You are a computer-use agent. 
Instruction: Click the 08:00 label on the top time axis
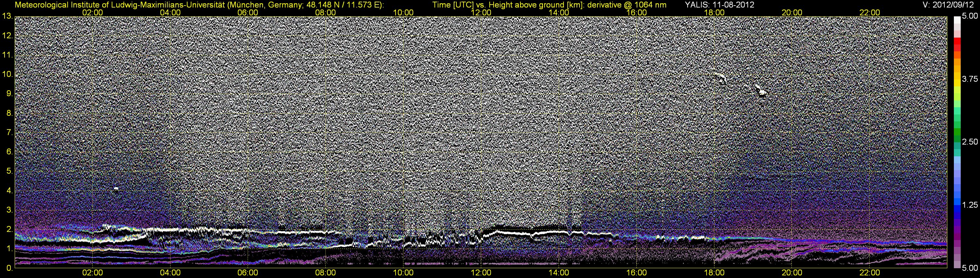(326, 12)
